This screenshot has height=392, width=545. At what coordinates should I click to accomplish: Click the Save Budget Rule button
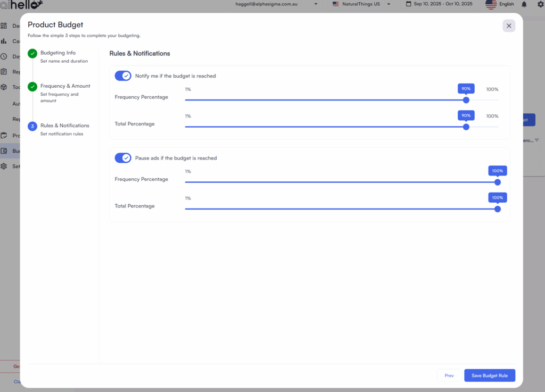(x=490, y=376)
